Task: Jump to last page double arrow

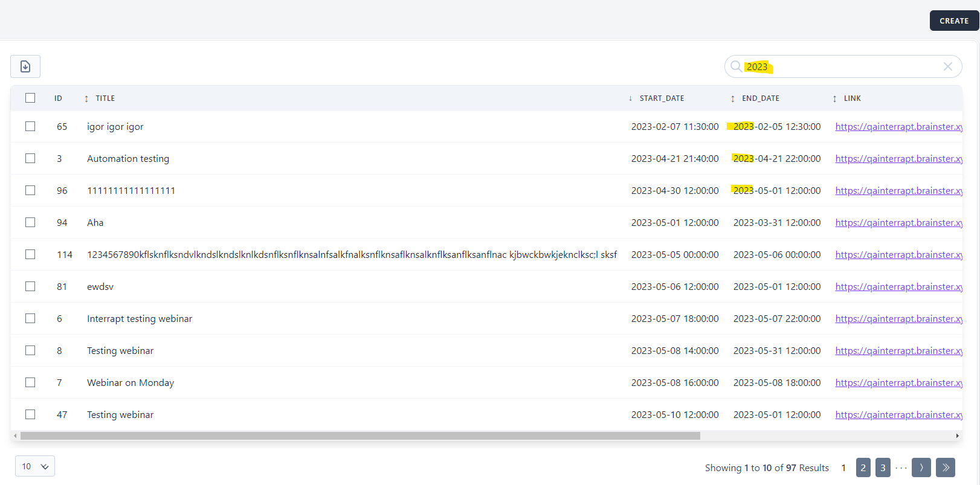Action: click(x=945, y=467)
